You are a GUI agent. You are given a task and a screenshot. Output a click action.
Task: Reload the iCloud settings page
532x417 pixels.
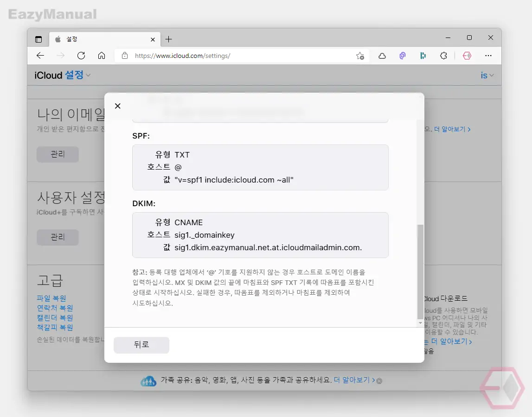point(81,56)
